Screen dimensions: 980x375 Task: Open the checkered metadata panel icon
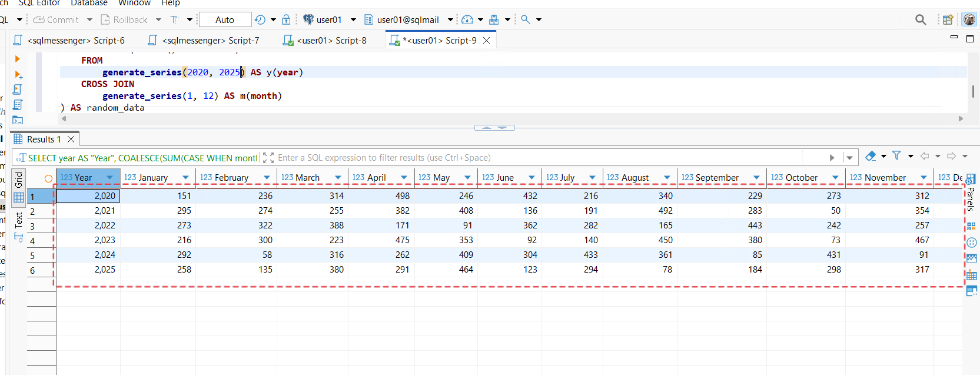pyautogui.click(x=972, y=258)
